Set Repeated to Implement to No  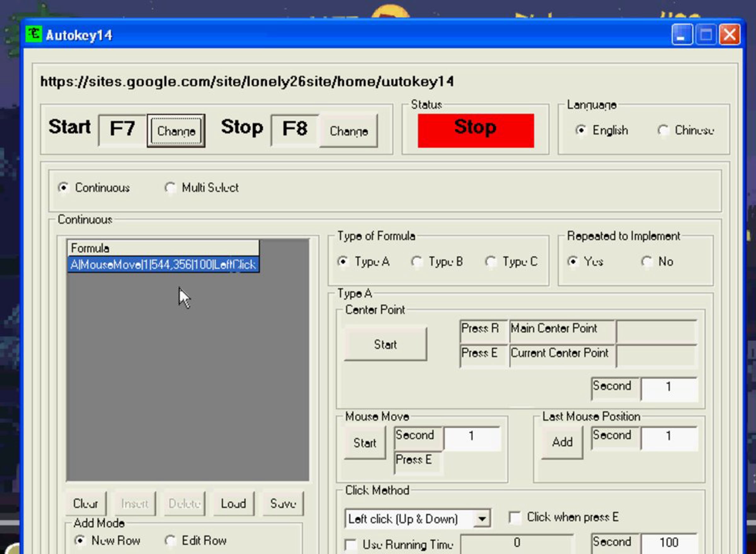(x=647, y=262)
